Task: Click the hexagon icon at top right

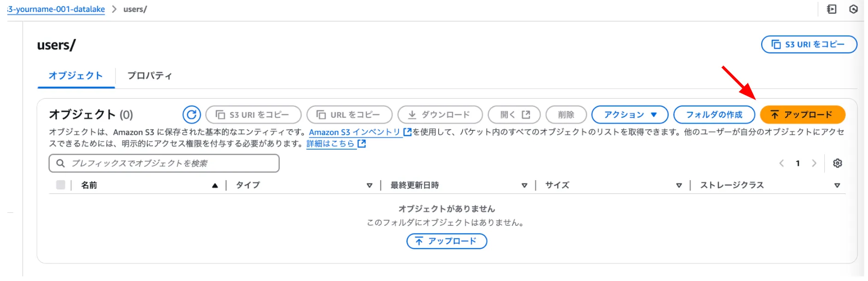Action: 853,9
